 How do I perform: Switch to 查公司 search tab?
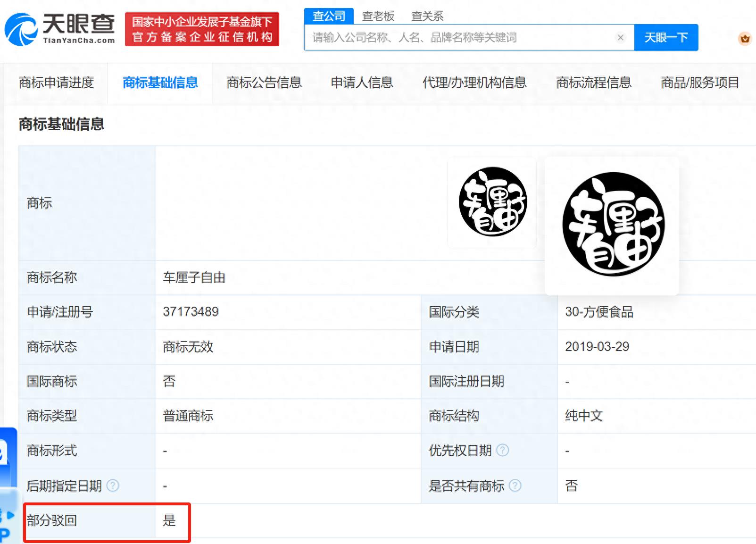[329, 16]
